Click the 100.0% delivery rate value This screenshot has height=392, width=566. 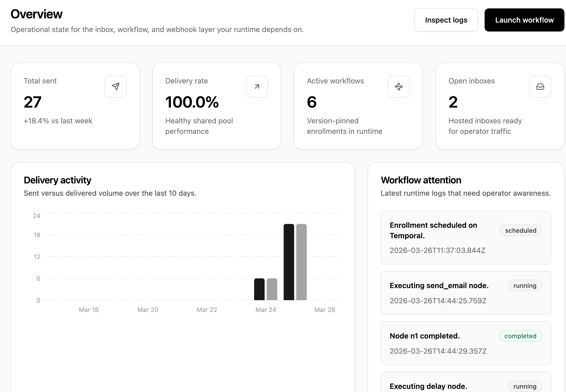pyautogui.click(x=192, y=102)
